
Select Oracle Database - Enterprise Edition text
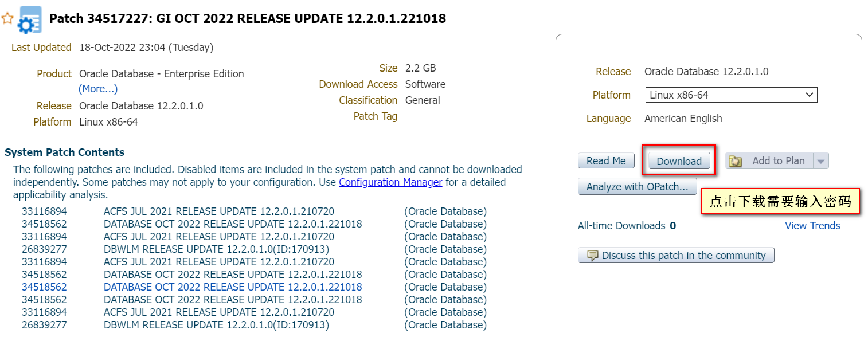(x=162, y=74)
